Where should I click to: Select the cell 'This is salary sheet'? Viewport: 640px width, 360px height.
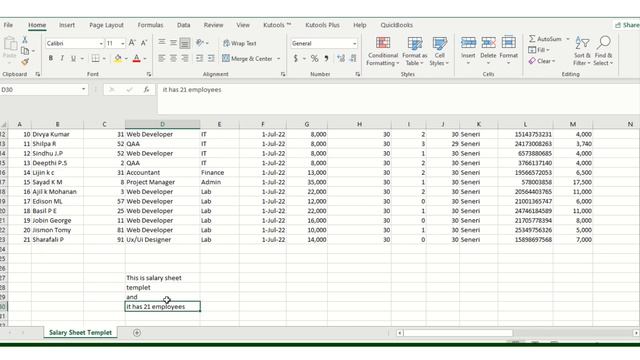pyautogui.click(x=162, y=278)
